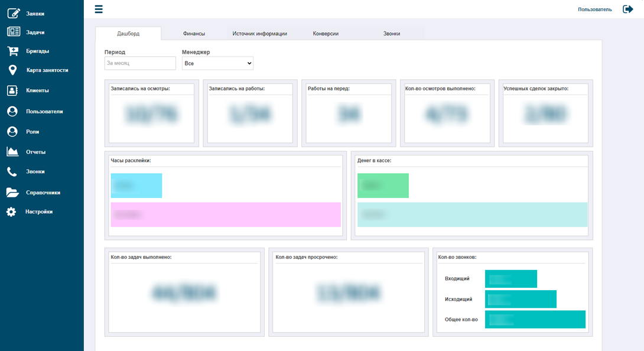Switch to the Конверсии tab
644x351 pixels.
326,33
